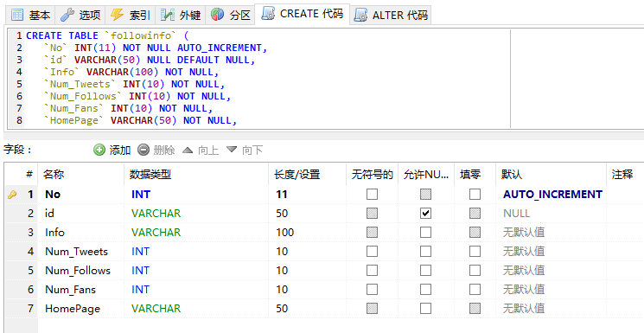Click the 基本 tab table icon
The width and height of the screenshot is (644, 333).
point(16,16)
